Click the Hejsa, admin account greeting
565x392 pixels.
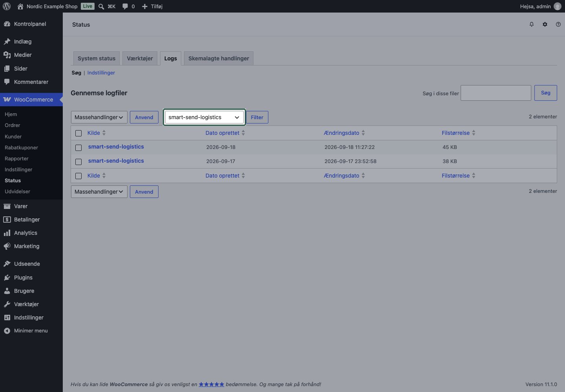[x=535, y=6]
